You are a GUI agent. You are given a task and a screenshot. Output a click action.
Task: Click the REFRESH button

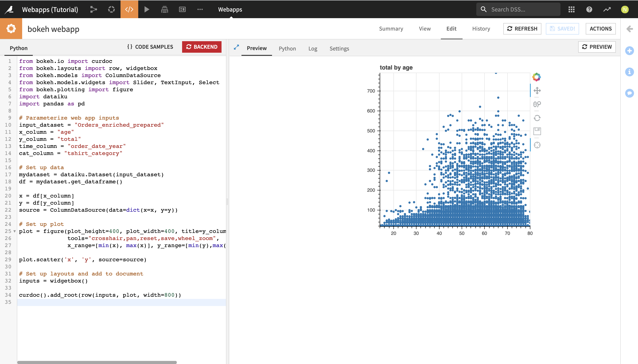522,29
